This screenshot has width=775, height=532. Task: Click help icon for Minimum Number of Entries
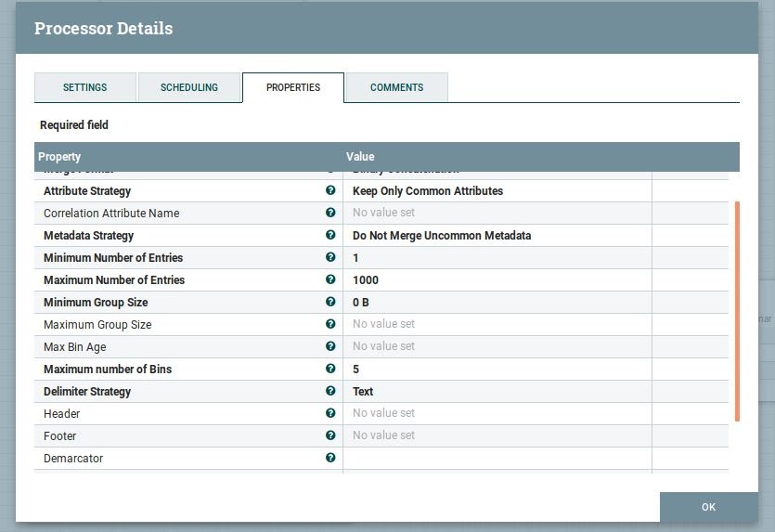330,257
